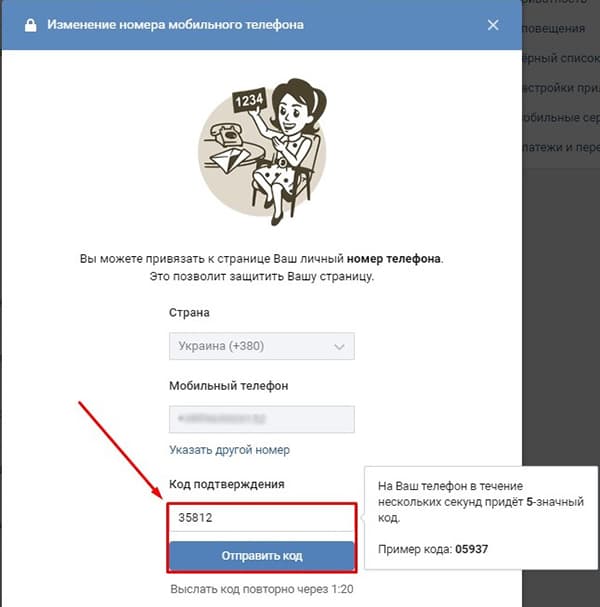Click the dialog title Изменение номера мобильного телефона

pyautogui.click(x=175, y=25)
